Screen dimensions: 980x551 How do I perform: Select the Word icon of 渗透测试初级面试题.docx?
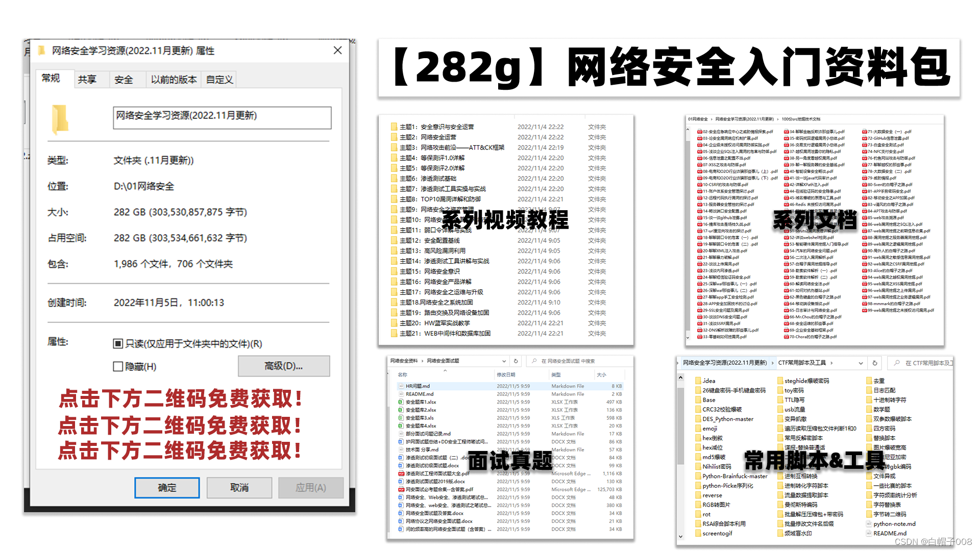401,465
